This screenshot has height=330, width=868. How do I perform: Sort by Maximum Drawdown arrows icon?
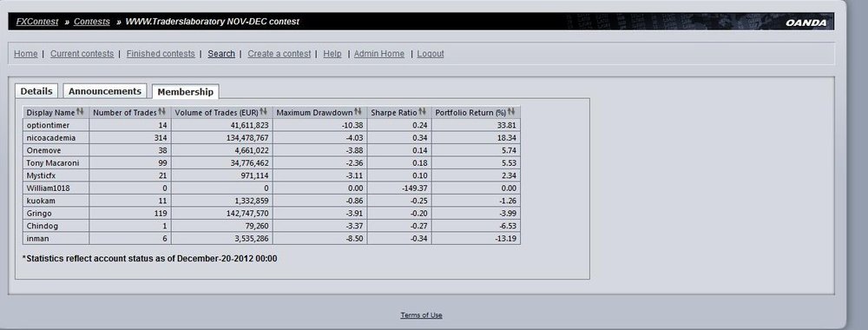tap(358, 112)
